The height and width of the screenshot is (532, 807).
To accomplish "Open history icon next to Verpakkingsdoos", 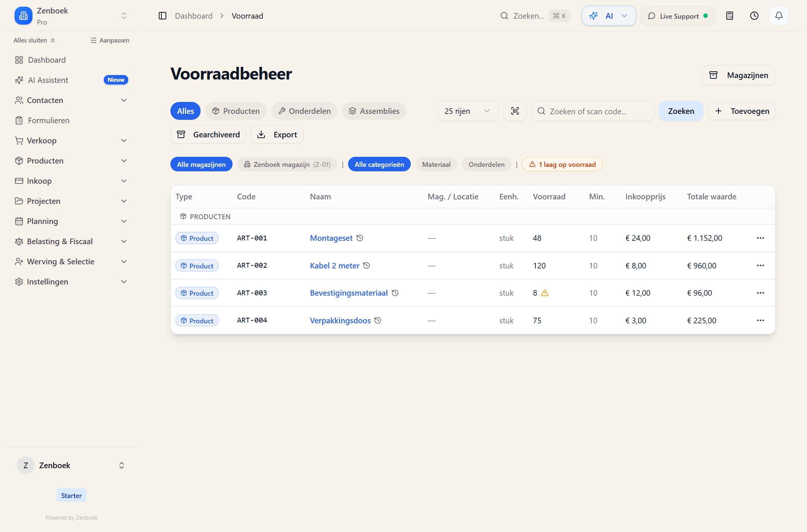I will click(378, 320).
